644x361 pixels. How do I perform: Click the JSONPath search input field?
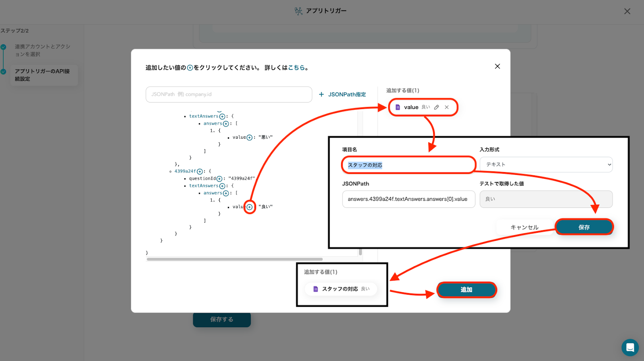click(x=229, y=94)
